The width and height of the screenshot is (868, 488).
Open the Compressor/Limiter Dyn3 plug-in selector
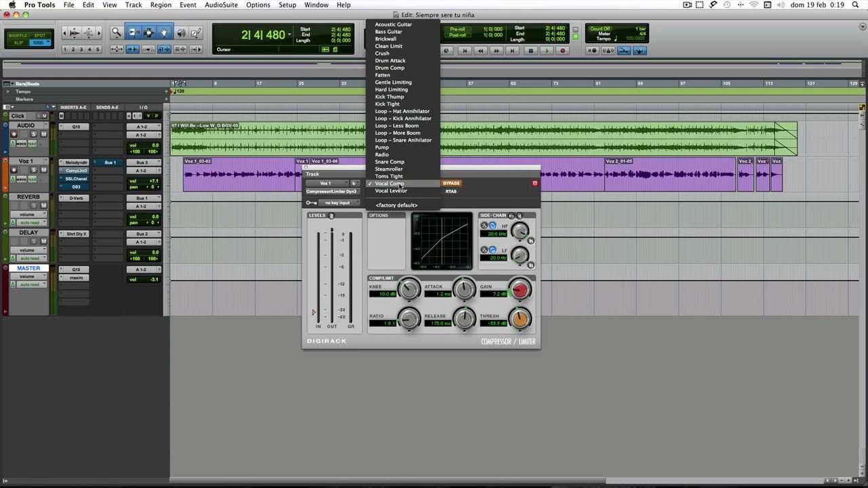332,191
